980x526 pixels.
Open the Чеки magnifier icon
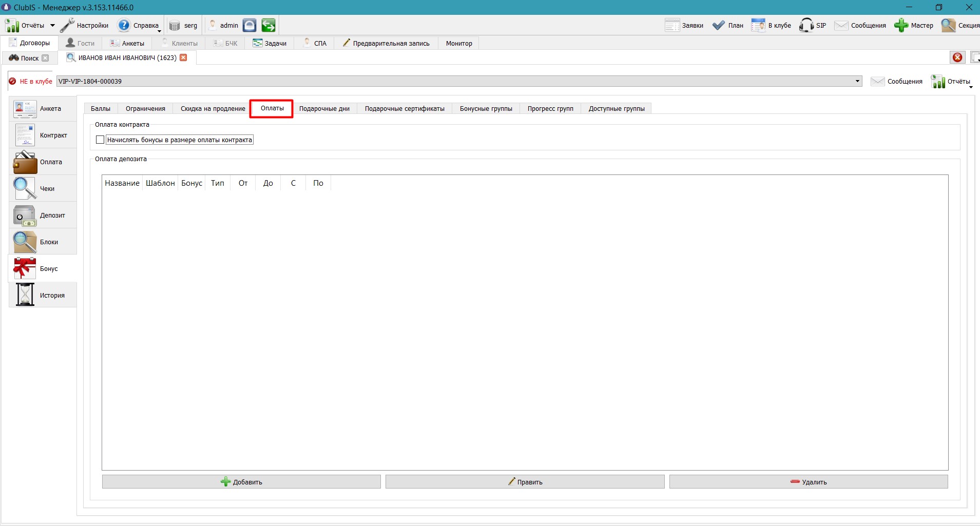tap(25, 189)
